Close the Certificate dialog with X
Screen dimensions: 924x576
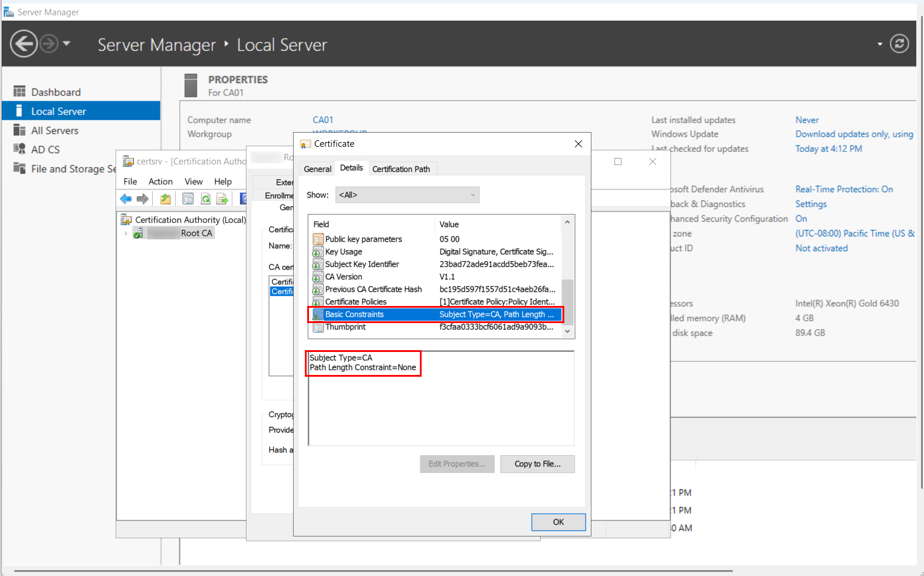(578, 144)
